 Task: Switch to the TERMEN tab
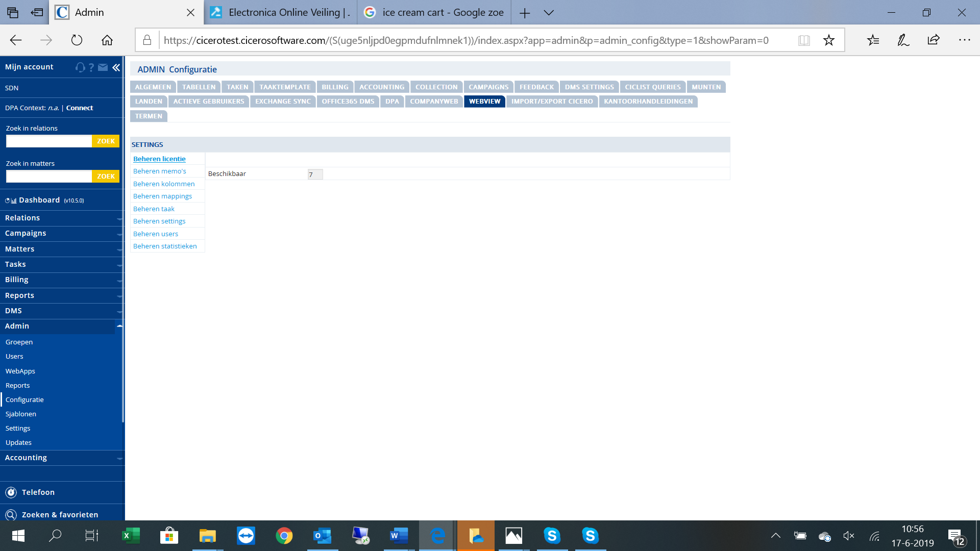click(x=149, y=116)
